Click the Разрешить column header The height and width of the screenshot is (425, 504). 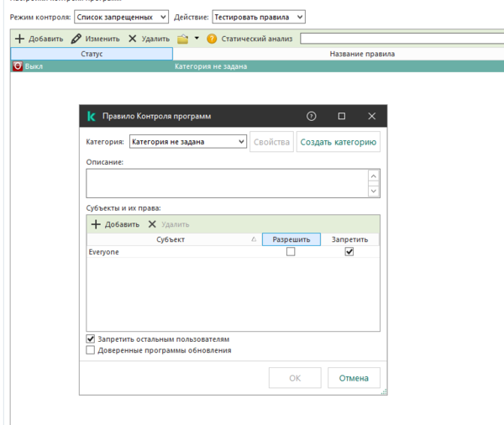(x=291, y=239)
